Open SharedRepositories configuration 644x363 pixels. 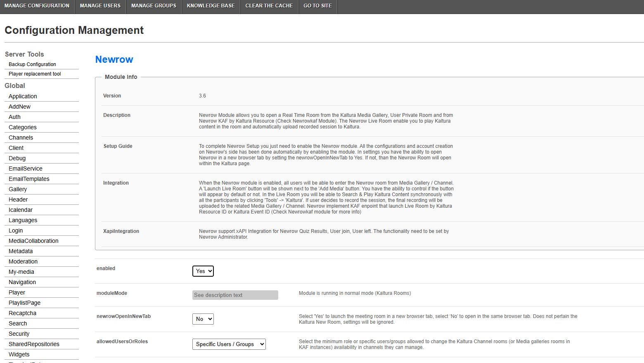(34, 344)
